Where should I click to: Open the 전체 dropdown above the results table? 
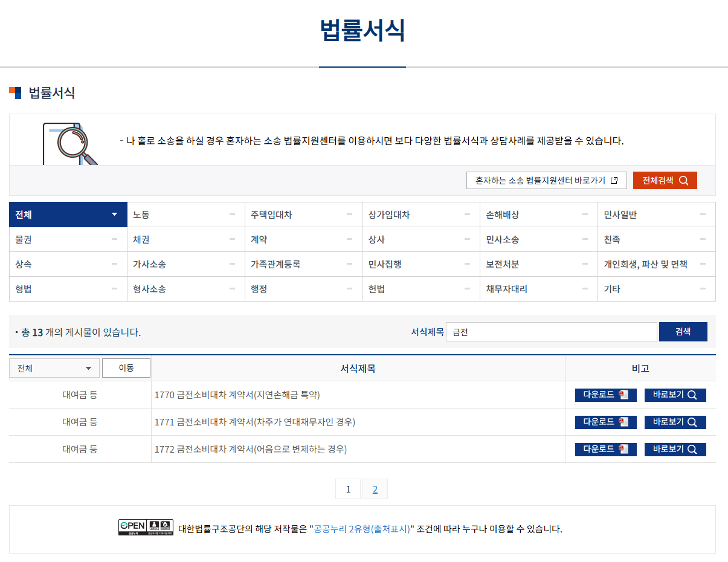tap(53, 368)
